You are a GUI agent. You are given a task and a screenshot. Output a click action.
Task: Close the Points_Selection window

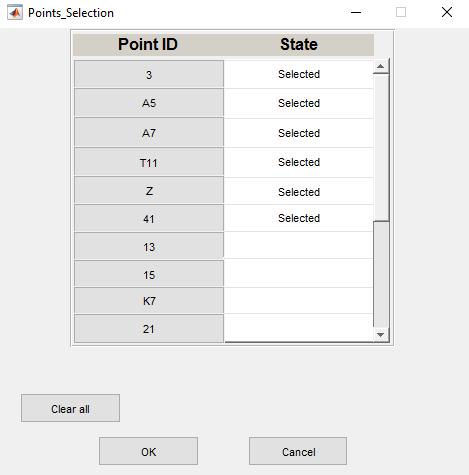pyautogui.click(x=447, y=13)
